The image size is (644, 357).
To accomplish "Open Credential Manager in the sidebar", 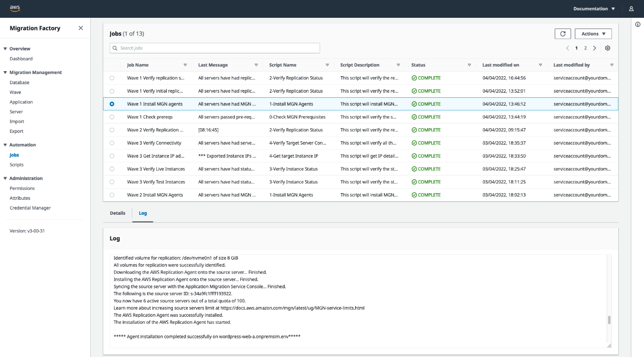I will point(30,208).
